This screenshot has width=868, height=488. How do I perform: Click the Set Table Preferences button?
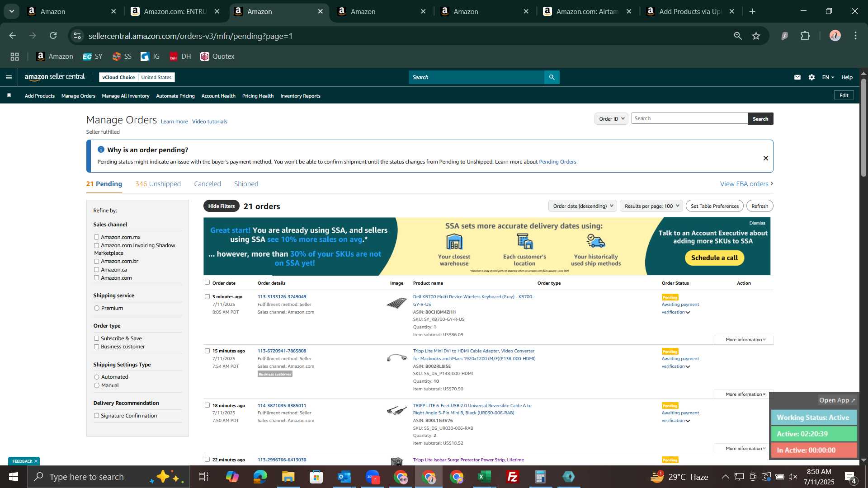coord(714,206)
